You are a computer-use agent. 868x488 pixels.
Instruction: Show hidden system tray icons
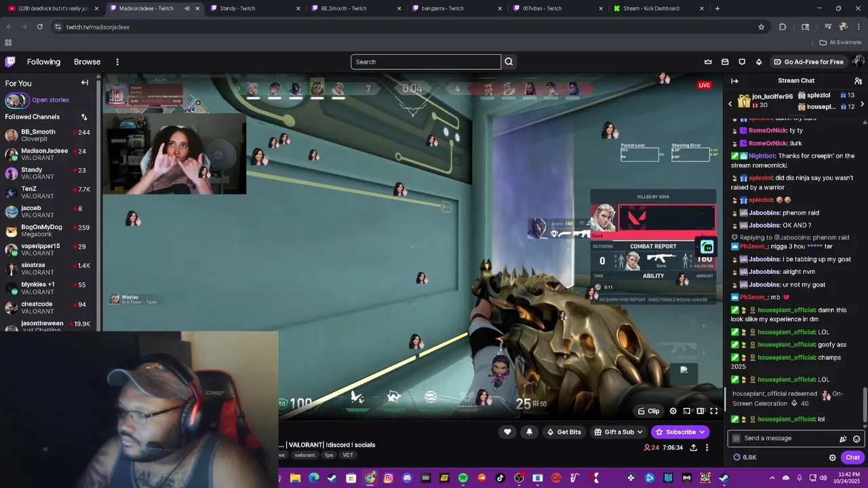tap(772, 478)
